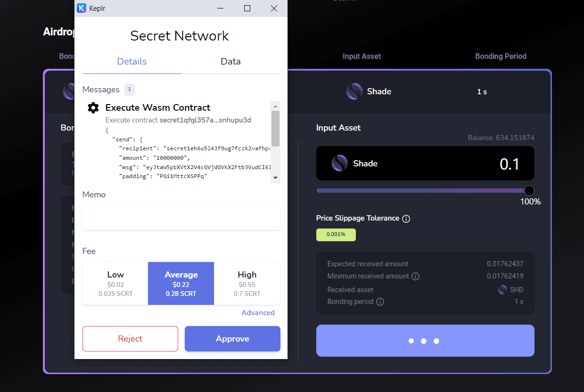
Task: Click Minimum received amount value 0.01762419
Action: 505,276
